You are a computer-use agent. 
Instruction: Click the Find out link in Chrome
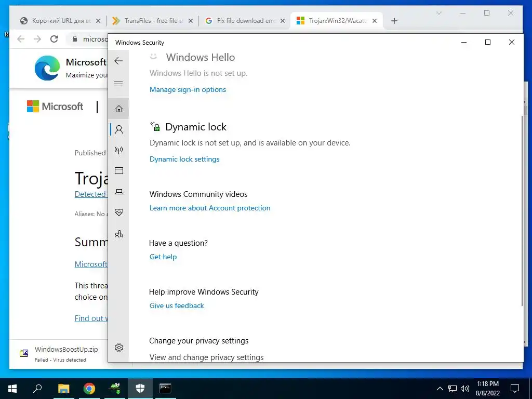pyautogui.click(x=91, y=318)
